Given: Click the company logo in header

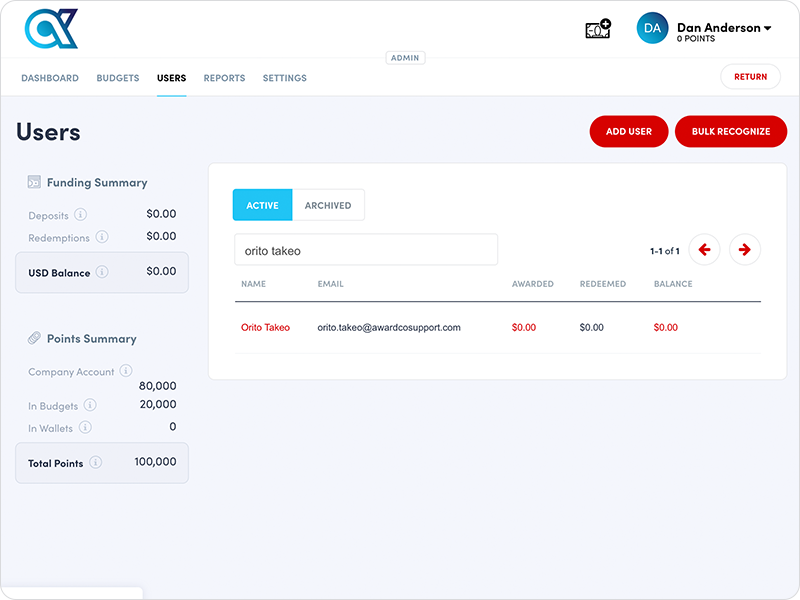Looking at the screenshot, I should 51,29.
